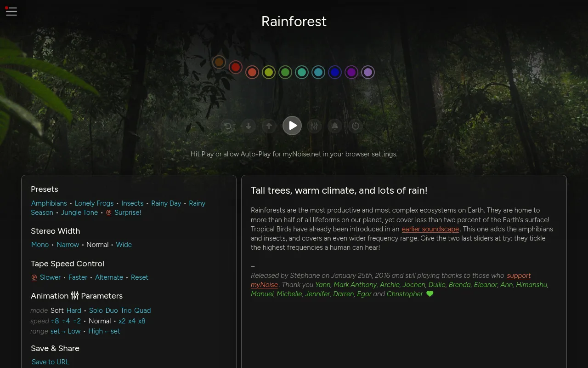Viewport: 588px width, 368px height.
Task: Adjust the dark blue slider knob
Action: [x=335, y=72]
